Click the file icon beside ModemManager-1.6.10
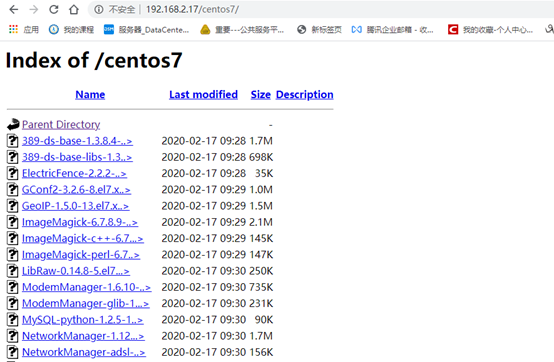 point(13,287)
